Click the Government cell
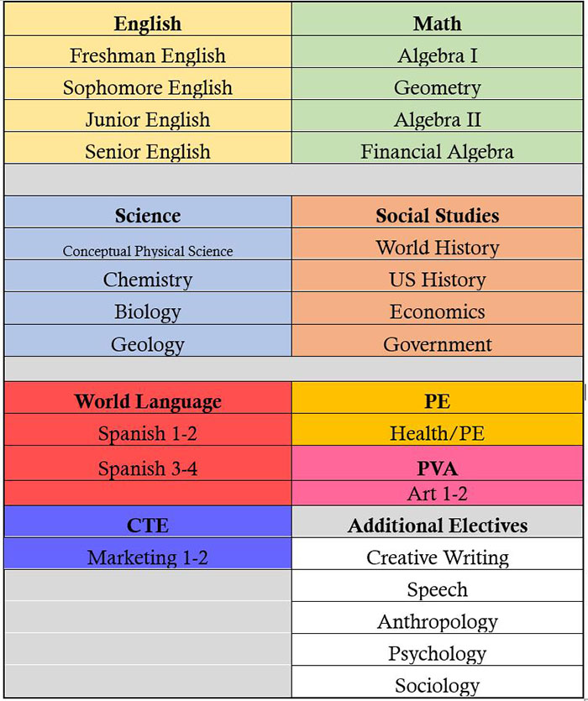 (x=437, y=341)
